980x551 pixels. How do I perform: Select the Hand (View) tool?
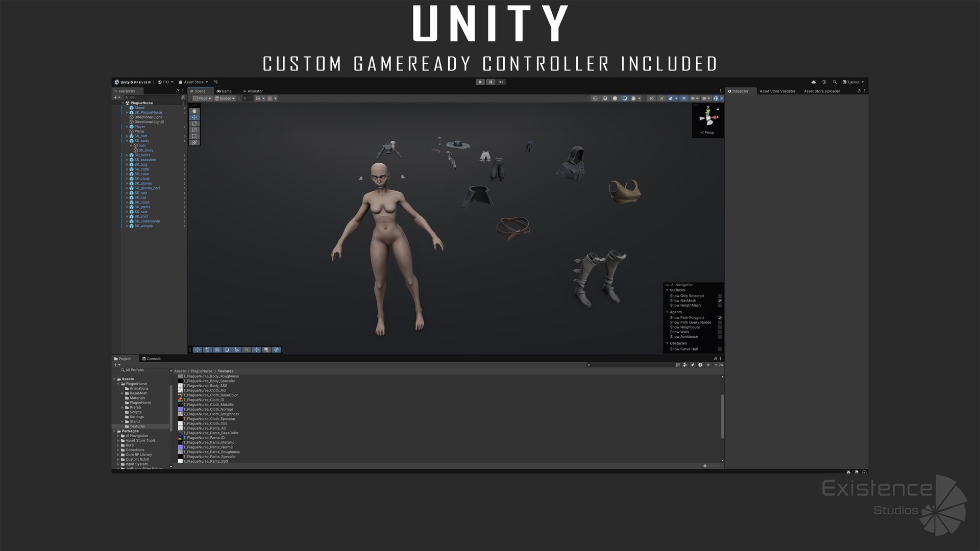pyautogui.click(x=194, y=111)
